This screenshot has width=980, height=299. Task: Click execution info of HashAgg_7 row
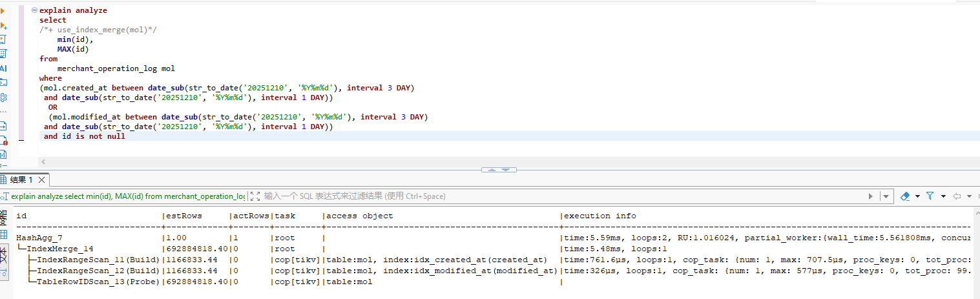point(767,238)
